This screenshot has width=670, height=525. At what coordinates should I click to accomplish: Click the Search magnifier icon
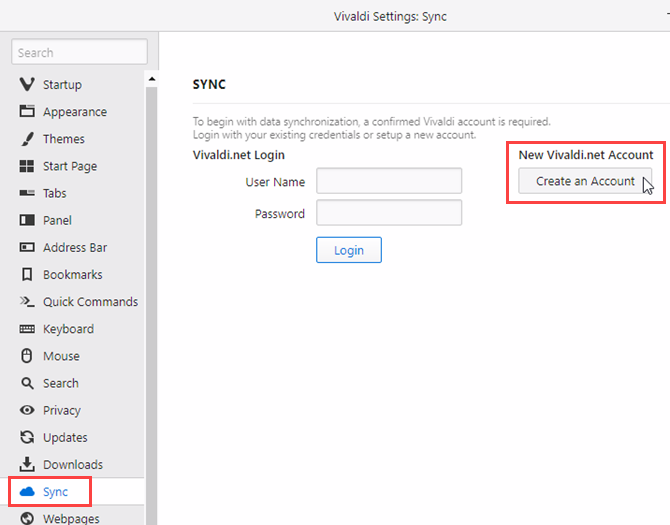tap(27, 383)
